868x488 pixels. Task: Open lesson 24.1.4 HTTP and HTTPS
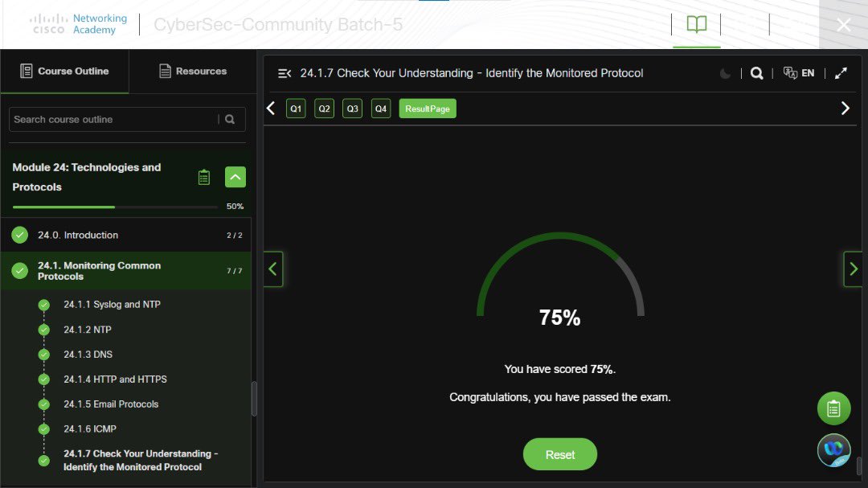[115, 379]
